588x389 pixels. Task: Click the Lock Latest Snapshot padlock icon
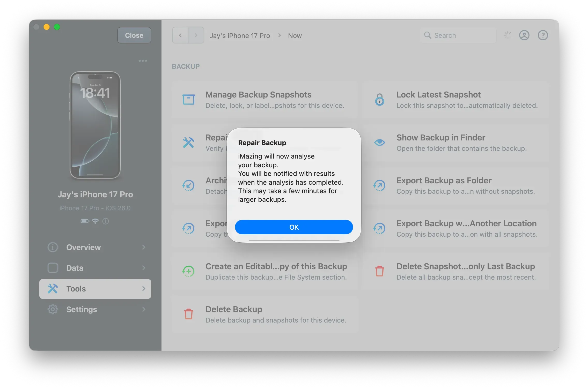tap(380, 99)
